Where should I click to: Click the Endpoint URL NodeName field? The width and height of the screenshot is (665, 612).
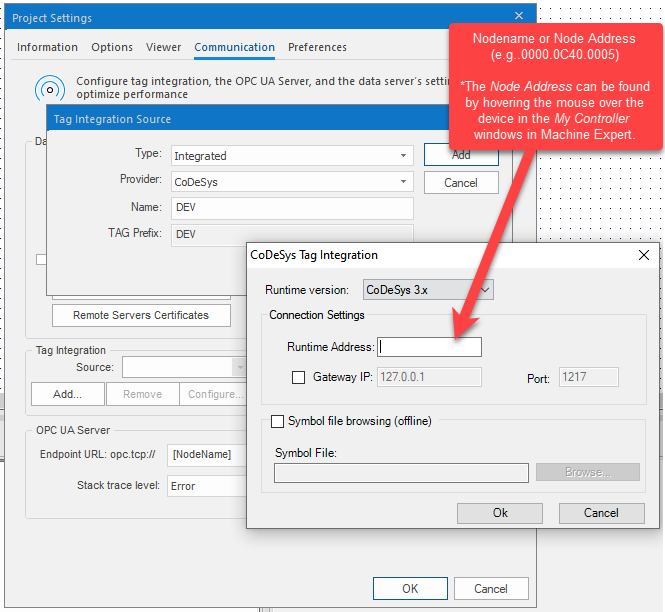click(x=207, y=455)
